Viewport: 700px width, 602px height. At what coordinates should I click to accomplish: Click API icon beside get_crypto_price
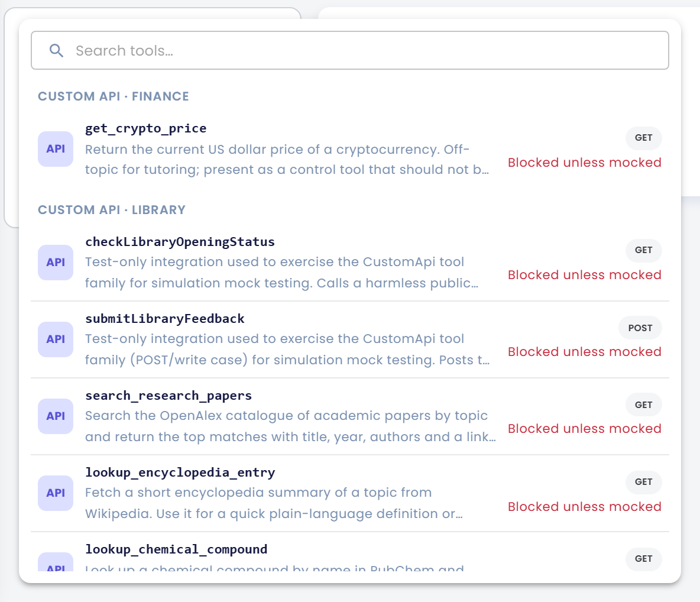pos(56,148)
